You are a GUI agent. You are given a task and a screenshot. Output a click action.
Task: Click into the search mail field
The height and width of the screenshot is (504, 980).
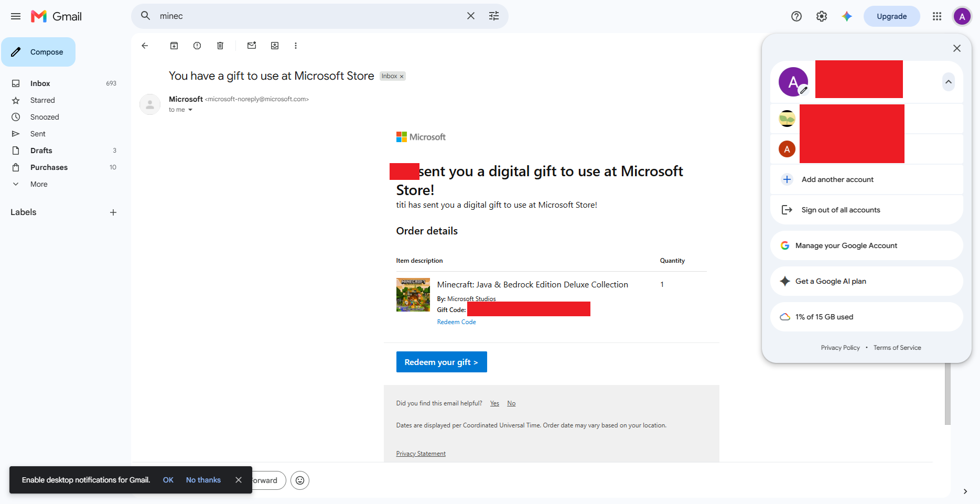click(x=309, y=16)
